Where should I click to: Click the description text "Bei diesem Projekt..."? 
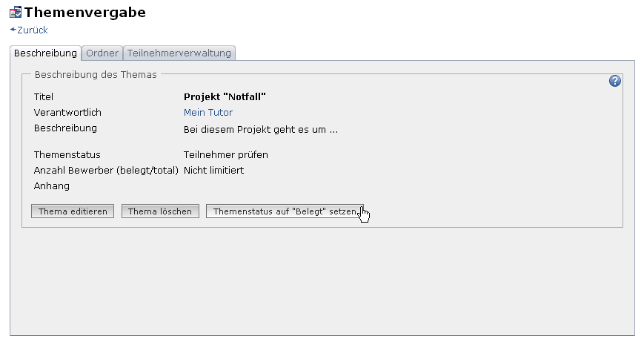pyautogui.click(x=261, y=129)
